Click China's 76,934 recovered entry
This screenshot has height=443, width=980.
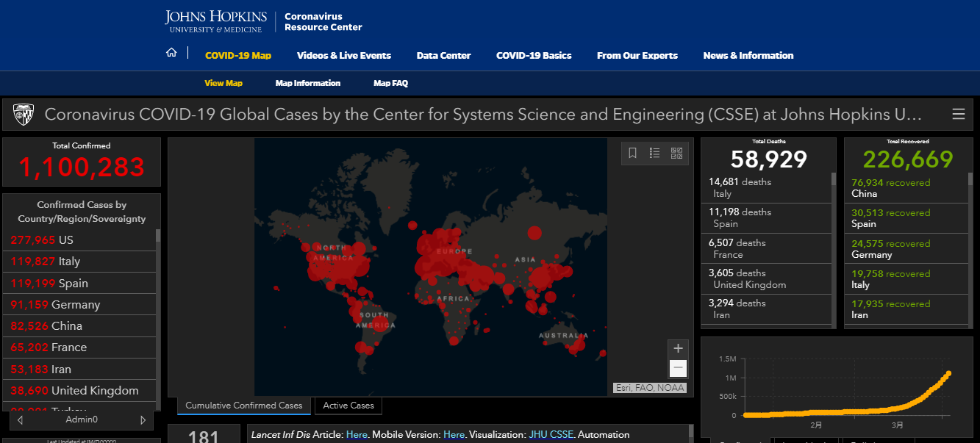point(906,188)
